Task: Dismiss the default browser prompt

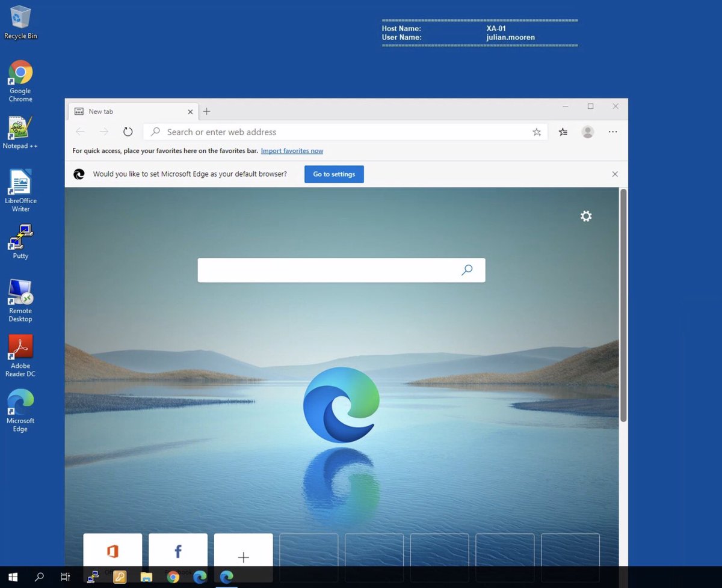Action: [615, 174]
